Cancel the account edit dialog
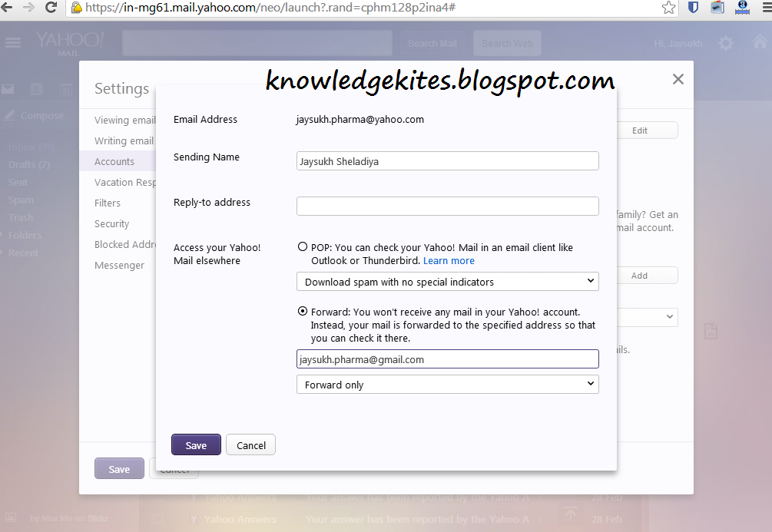Screen dimensions: 772x532 pos(250,445)
